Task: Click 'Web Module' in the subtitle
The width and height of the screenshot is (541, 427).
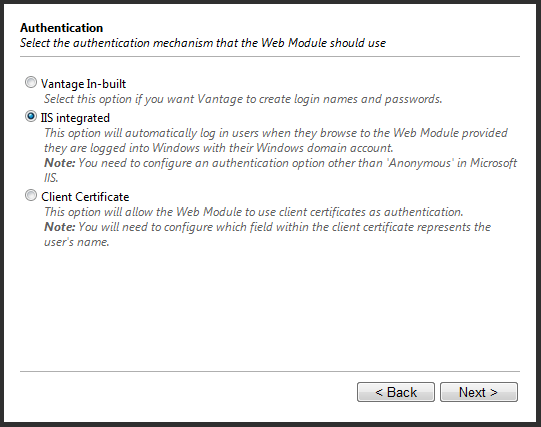Action: pyautogui.click(x=294, y=43)
